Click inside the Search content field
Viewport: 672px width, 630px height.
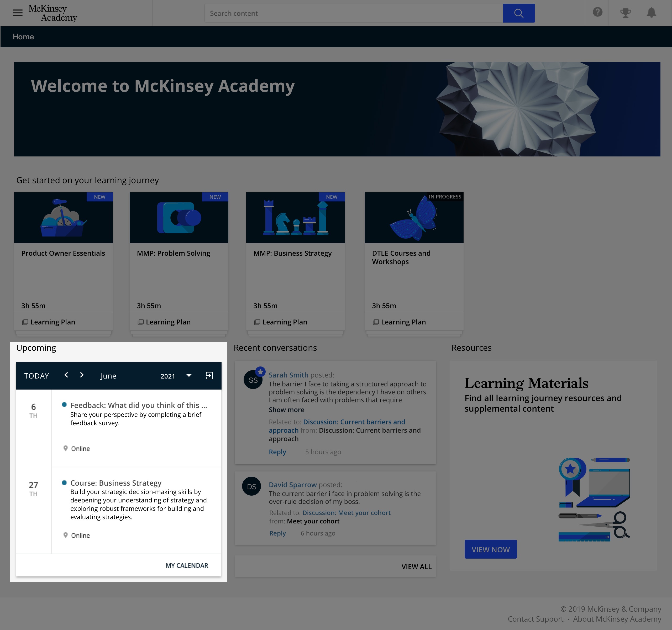[x=353, y=13]
